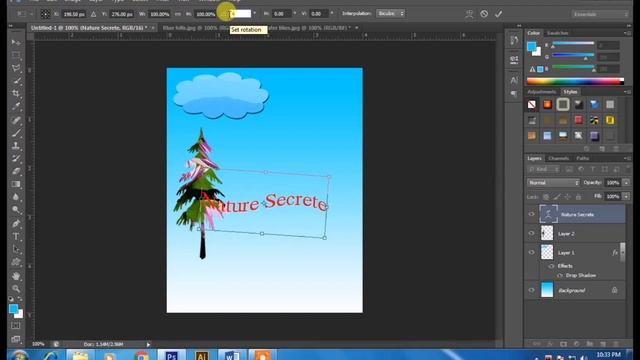The width and height of the screenshot is (640, 360).
Task: Click the green G channel slider
Action: (x=573, y=55)
